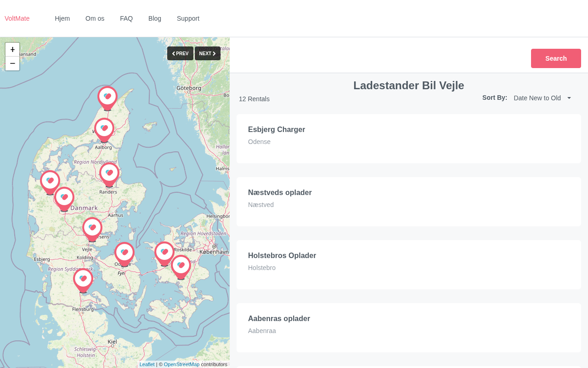Viewport: 588px width, 368px height.
Task: Select the northernmost map marker in Jutland
Action: point(107,98)
